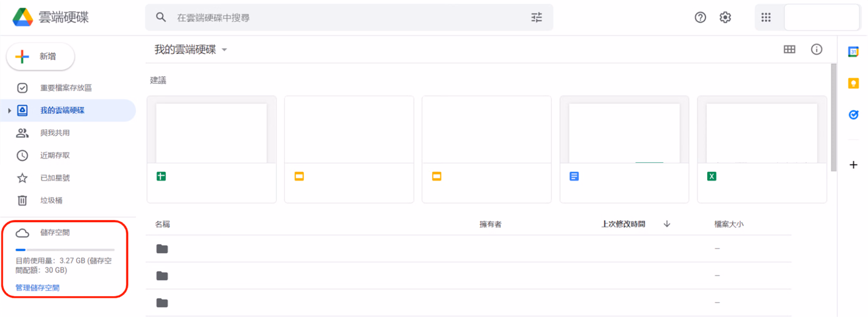
Task: Click the blue Docs file icon
Action: tap(574, 176)
